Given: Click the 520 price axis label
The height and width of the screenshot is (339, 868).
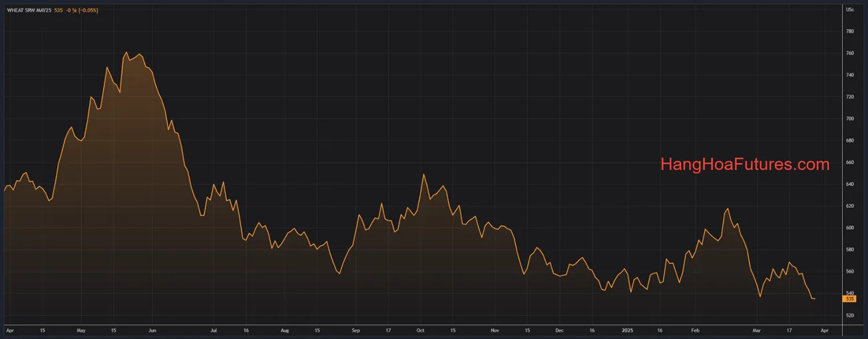Looking at the screenshot, I should [x=850, y=315].
